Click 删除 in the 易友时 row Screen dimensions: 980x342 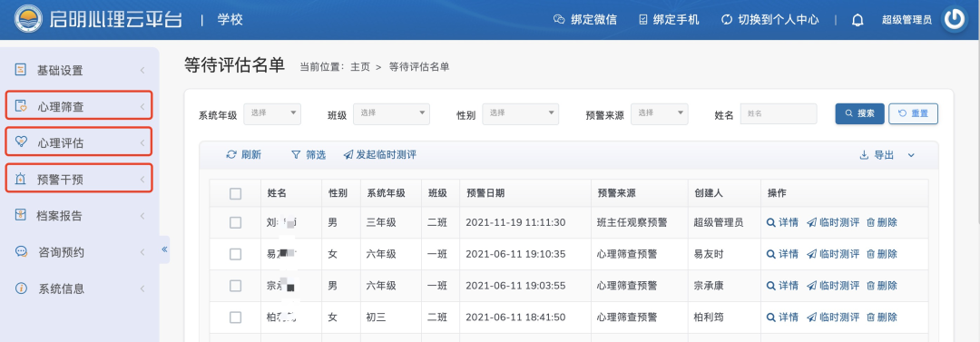pos(882,254)
